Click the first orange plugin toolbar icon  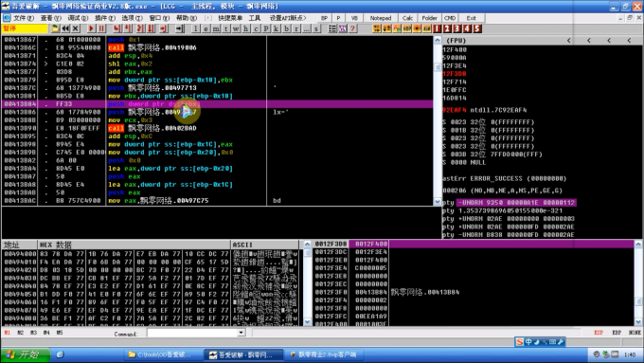click(377, 28)
